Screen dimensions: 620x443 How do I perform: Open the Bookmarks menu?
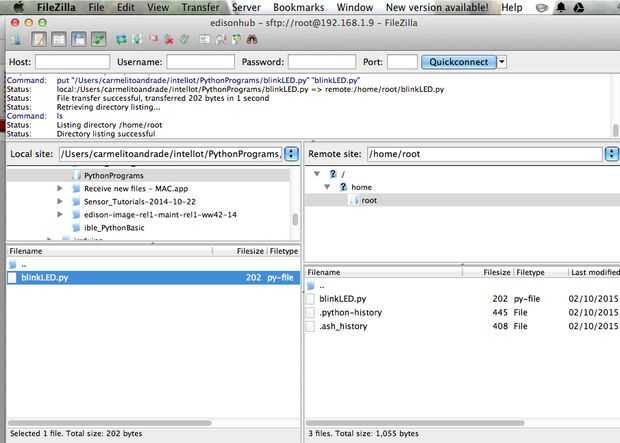299,7
